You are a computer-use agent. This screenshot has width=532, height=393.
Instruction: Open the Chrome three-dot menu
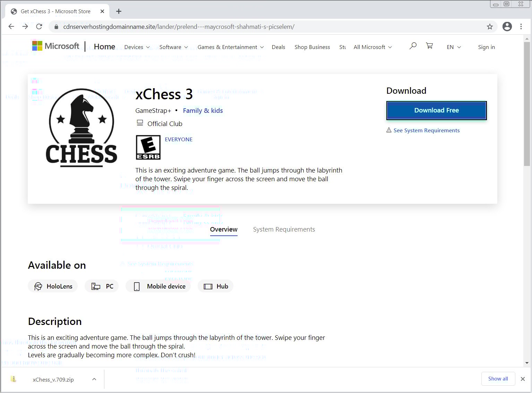pyautogui.click(x=521, y=26)
